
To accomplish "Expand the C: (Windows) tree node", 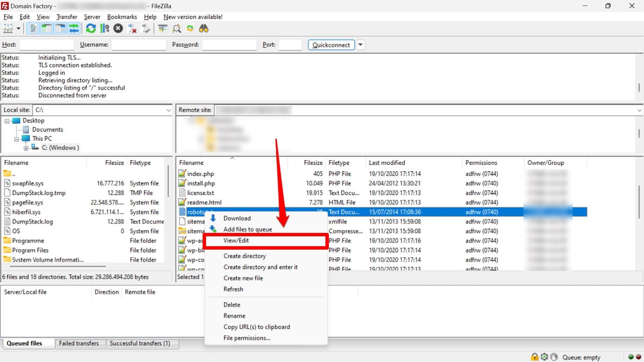I will point(26,148).
